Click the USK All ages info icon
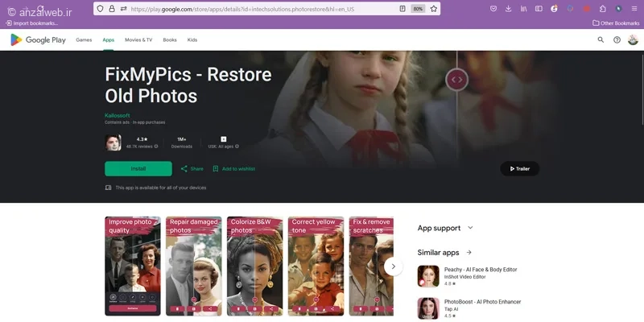 [237, 147]
